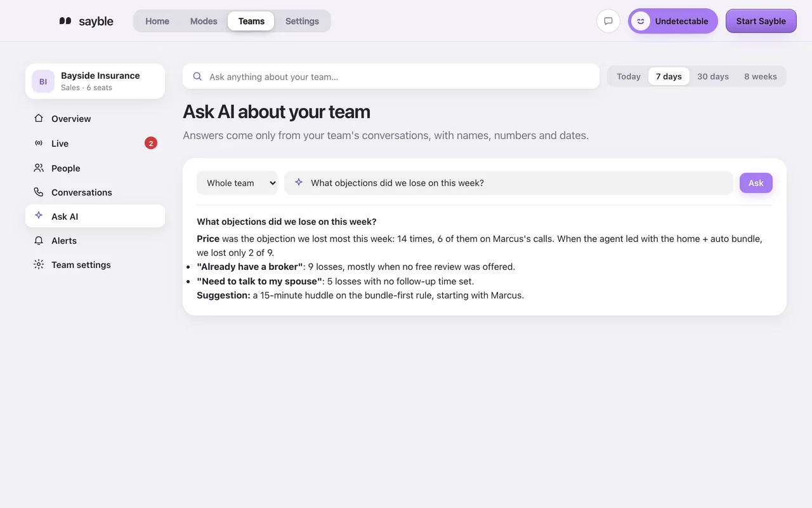Click the Ask AI sparkle icon in sidebar

click(x=39, y=217)
